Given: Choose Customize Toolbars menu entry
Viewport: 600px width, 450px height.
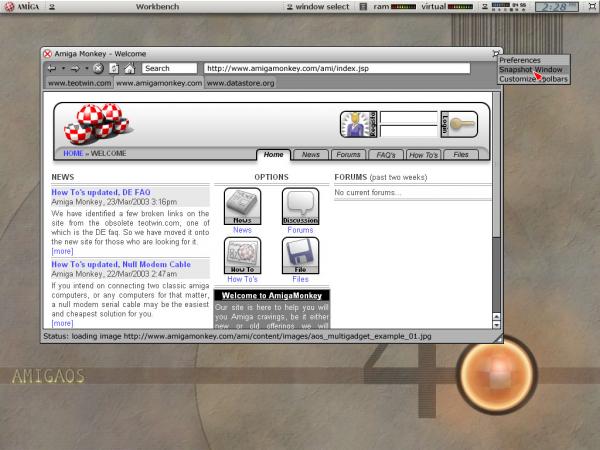Looking at the screenshot, I should point(534,79).
